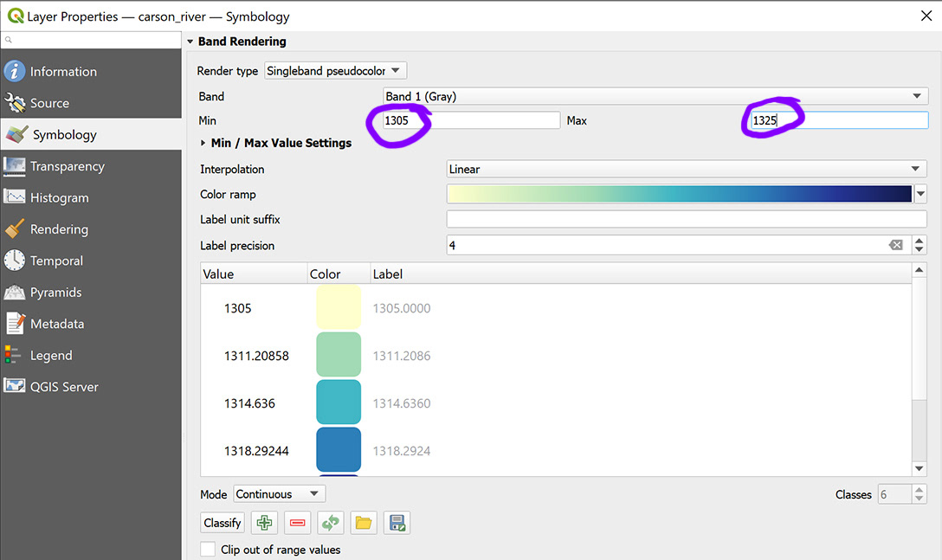Open the color ramp dropdown arrow

coord(920,194)
